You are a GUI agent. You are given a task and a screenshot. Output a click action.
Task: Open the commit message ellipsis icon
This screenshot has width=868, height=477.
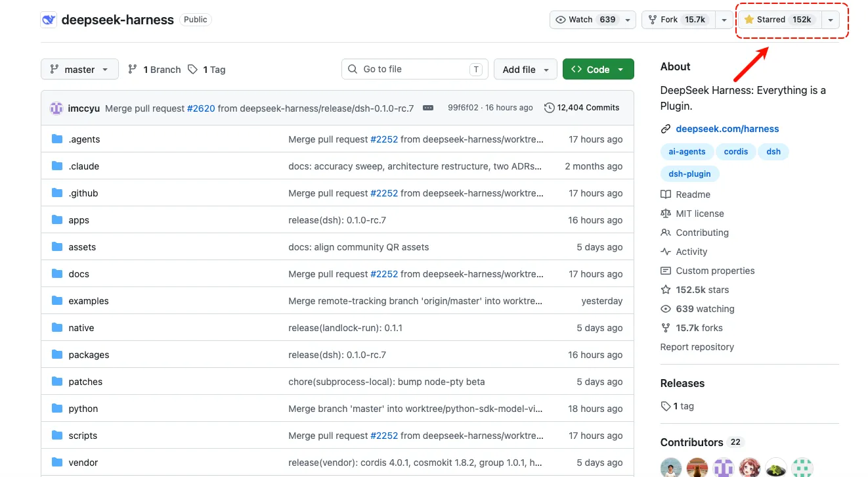(x=428, y=108)
